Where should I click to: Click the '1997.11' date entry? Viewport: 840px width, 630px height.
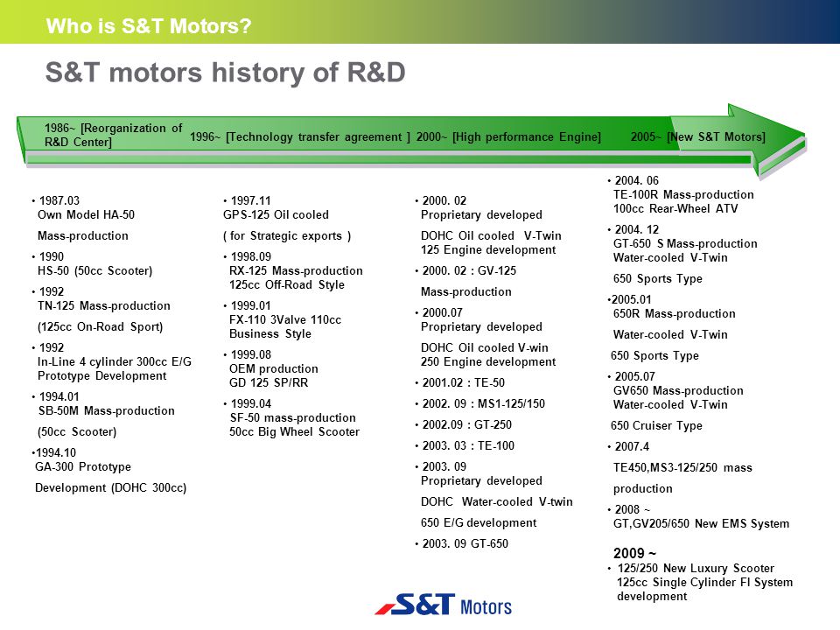pyautogui.click(x=251, y=201)
